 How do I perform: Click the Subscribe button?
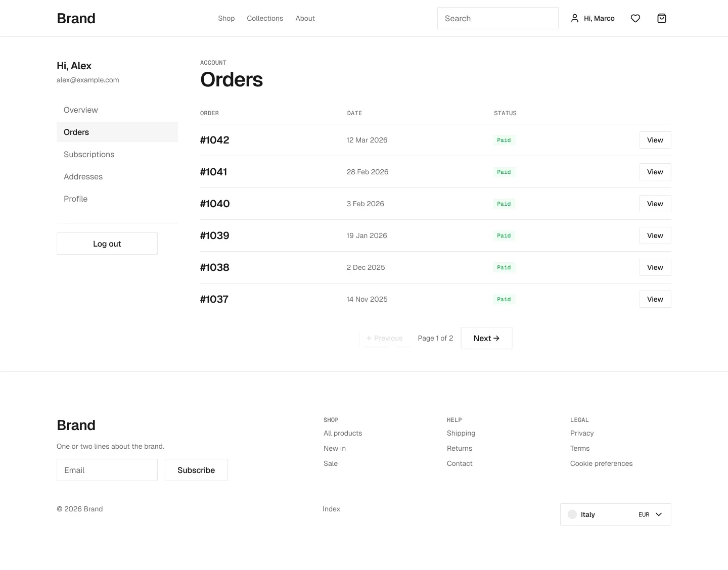(x=196, y=470)
